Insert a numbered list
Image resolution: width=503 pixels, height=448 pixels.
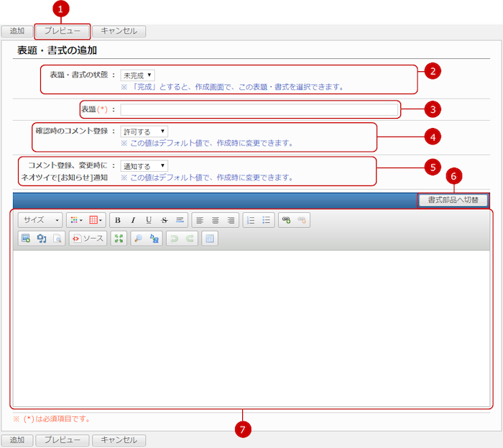(251, 220)
